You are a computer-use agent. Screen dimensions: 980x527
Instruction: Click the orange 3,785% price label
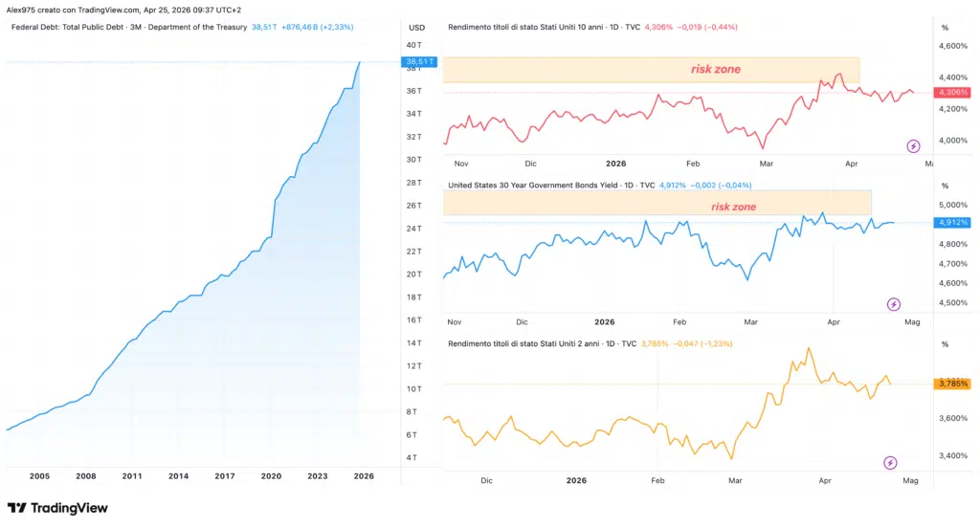(x=953, y=384)
